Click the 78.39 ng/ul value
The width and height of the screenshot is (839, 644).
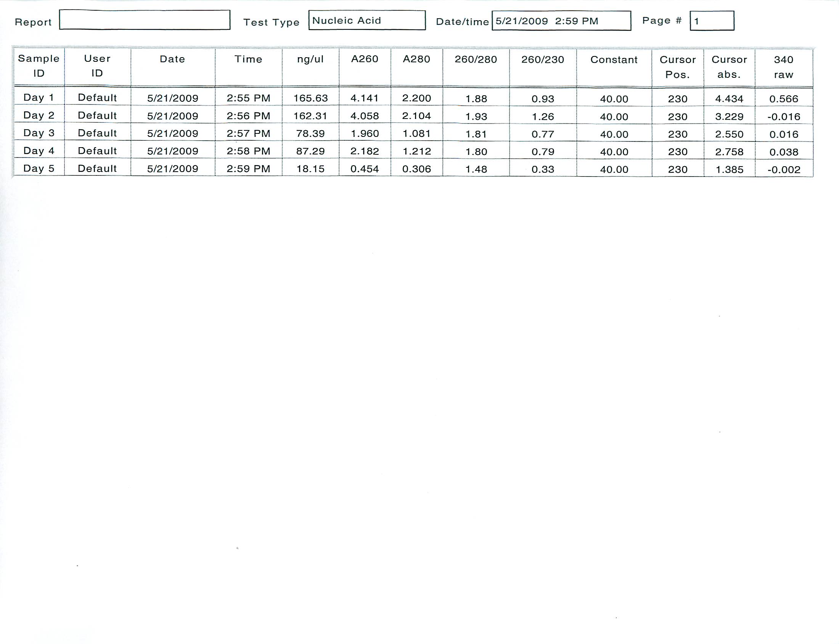[310, 133]
